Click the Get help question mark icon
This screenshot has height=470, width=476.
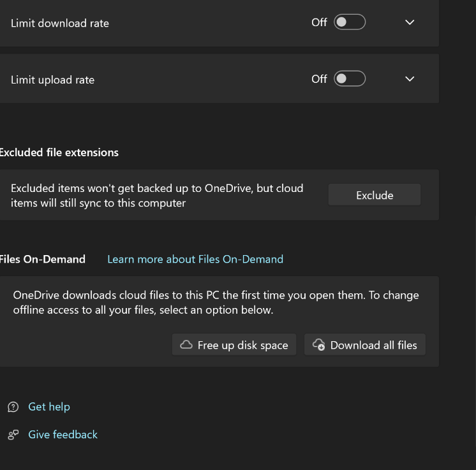tap(13, 407)
